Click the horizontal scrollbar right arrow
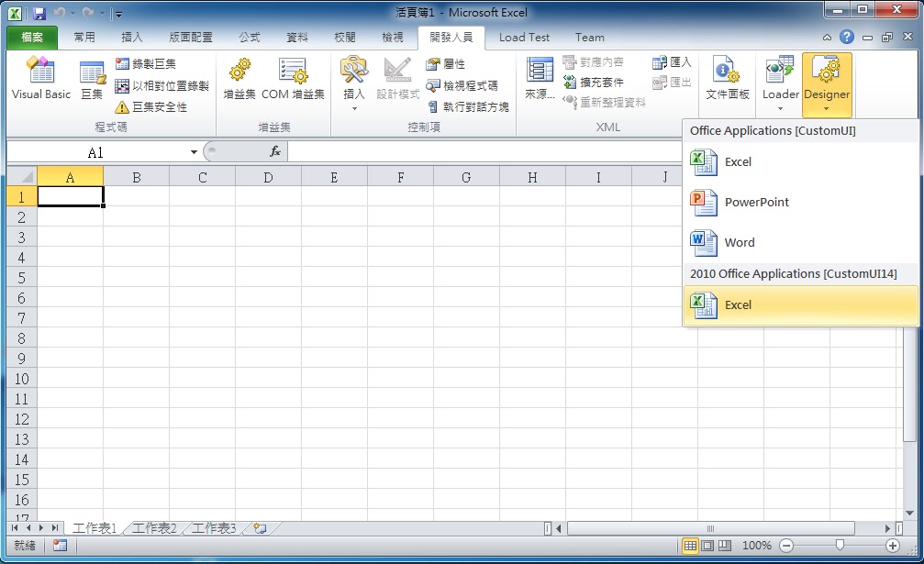Image resolution: width=924 pixels, height=564 pixels. point(887,528)
